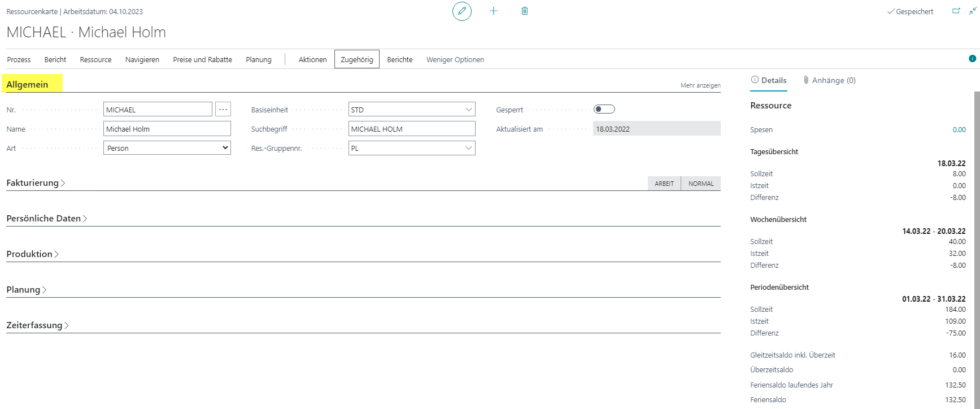Click the Wochenübersicht Istzeit value 32.00
Image resolution: width=980 pixels, height=409 pixels.
[957, 254]
